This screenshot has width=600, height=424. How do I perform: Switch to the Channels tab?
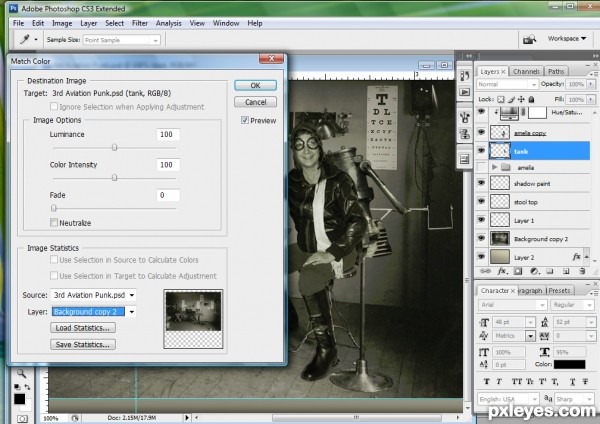[526, 72]
